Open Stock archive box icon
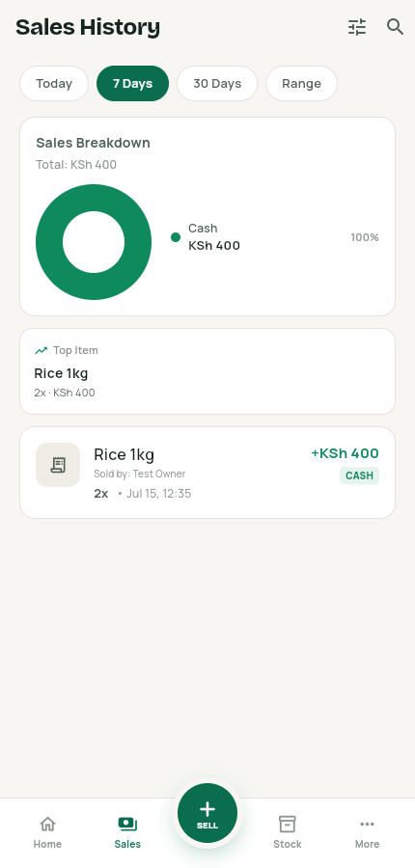This screenshot has height=868, width=415. point(287,824)
